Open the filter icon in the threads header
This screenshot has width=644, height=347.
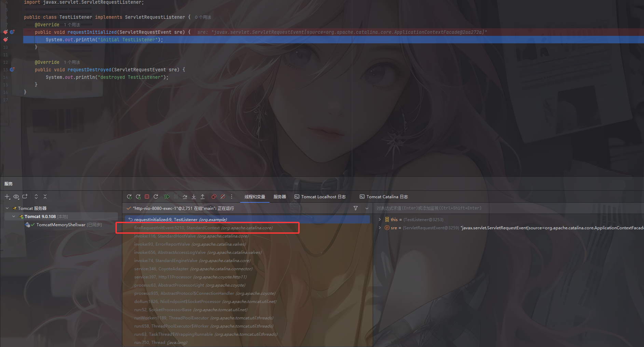point(356,208)
